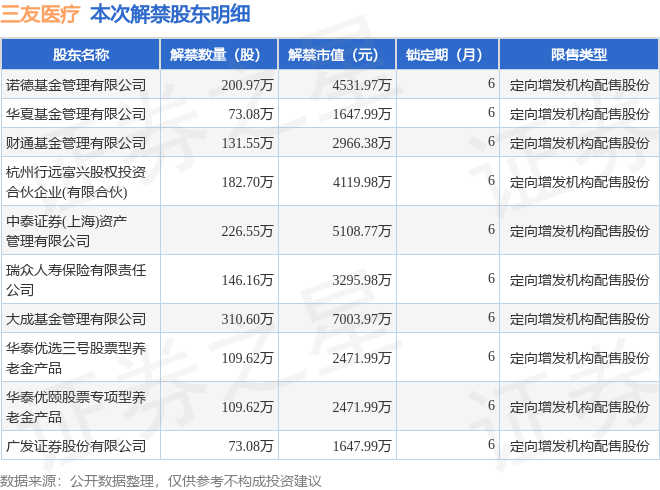The width and height of the screenshot is (660, 490).
Task: Select 财通基金管理有限公司 shareholder name
Action: [76, 143]
